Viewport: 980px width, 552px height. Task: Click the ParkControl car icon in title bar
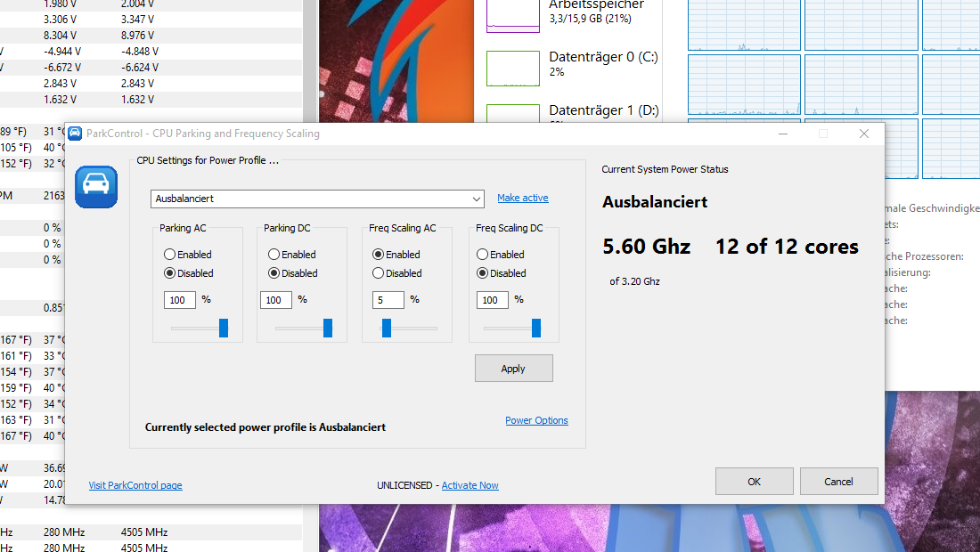coord(75,133)
